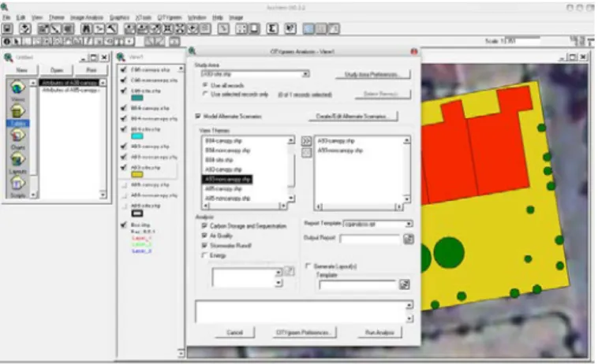598x364 pixels.
Task: Open the Report Template dropdown
Action: (x=409, y=224)
